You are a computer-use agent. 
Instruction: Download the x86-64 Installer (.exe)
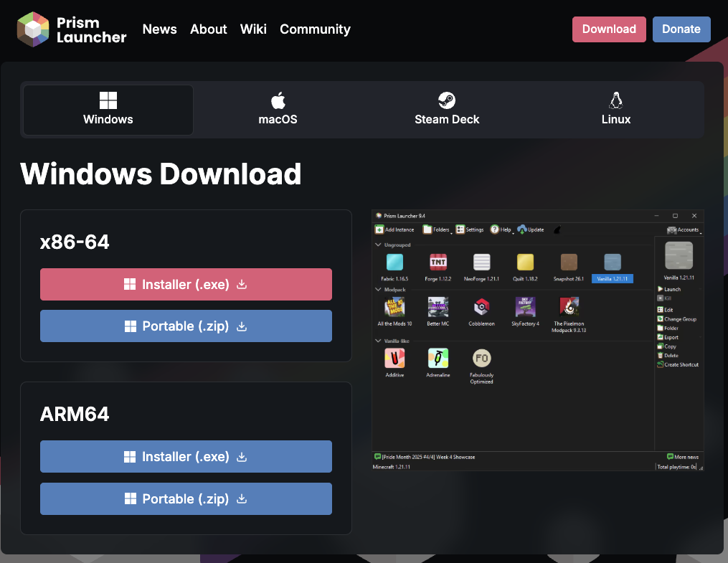point(186,284)
